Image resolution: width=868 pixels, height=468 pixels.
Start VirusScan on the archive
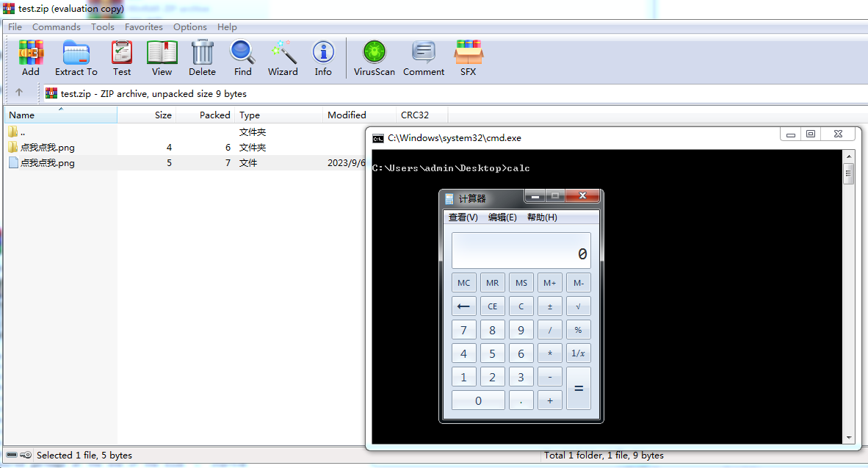tap(375, 57)
